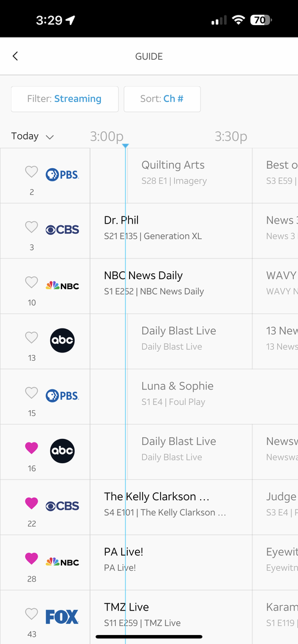The height and width of the screenshot is (644, 298).
Task: Favorite channel 2 PBS with heart
Action: (32, 172)
